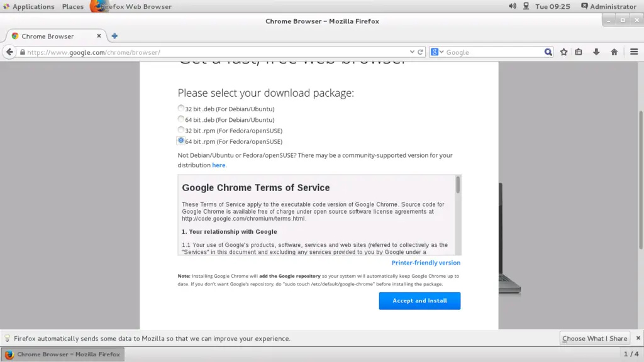Click the Accept and Install button
Viewport: 644px width, 362px height.
coord(419,301)
